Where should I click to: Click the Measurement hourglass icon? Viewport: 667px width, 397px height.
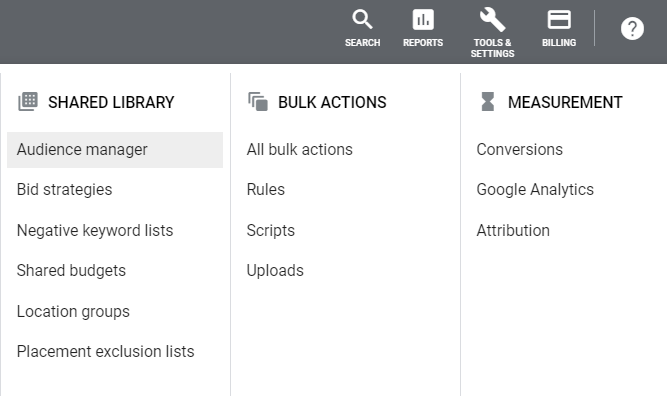pyautogui.click(x=487, y=102)
